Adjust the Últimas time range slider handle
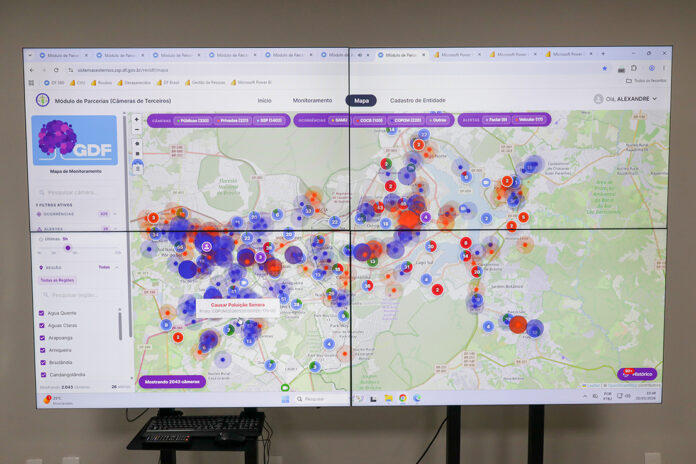 (x=67, y=248)
